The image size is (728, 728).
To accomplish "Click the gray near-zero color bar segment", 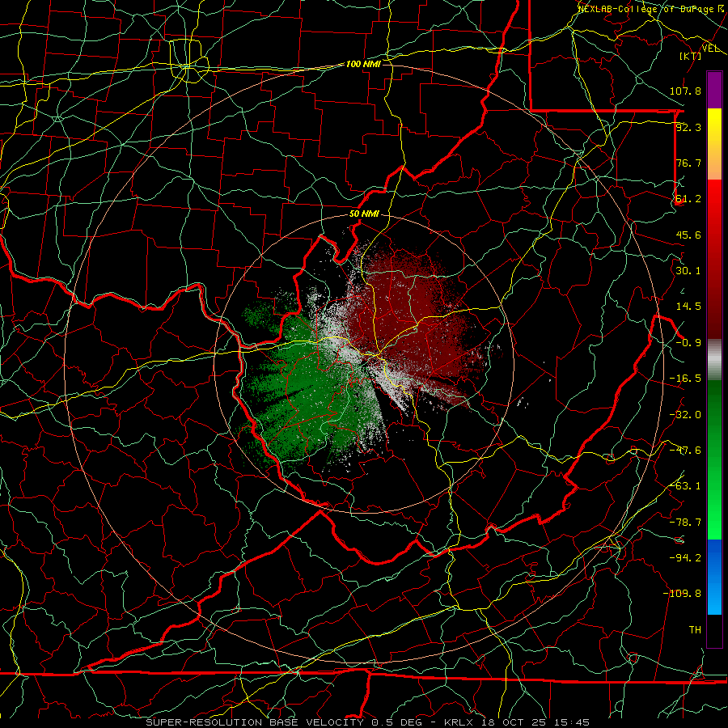I will click(714, 359).
